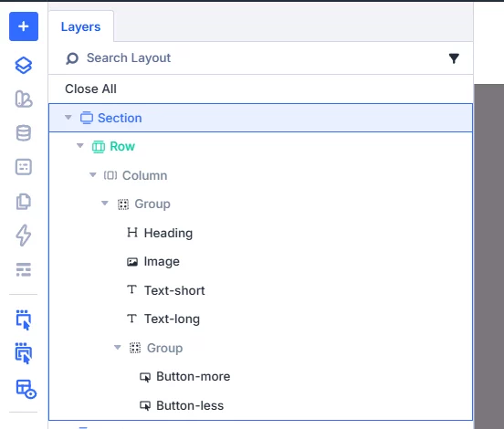Image resolution: width=504 pixels, height=429 pixels.
Task: Click the lightning bolt icon in sidebar
Action: 24,235
